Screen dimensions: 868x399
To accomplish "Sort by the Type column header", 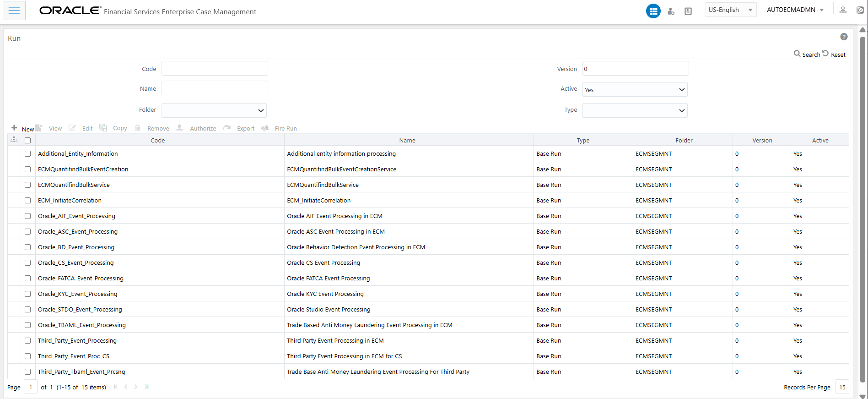I will (x=583, y=141).
